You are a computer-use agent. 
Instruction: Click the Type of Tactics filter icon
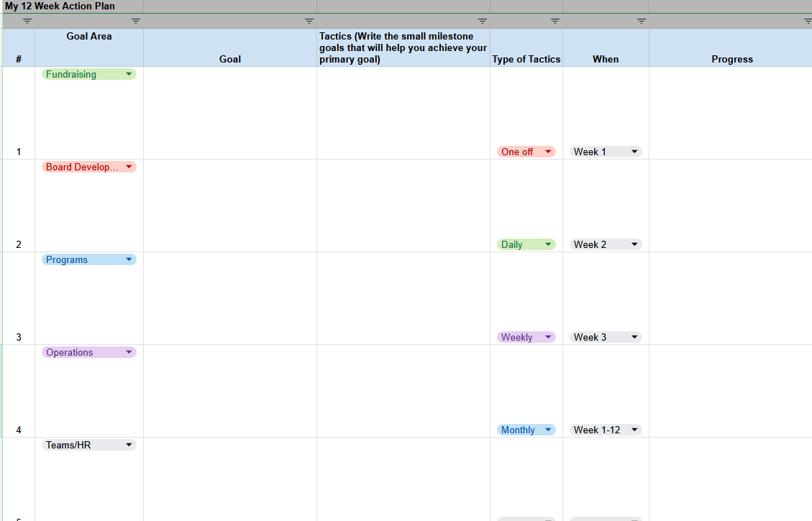555,21
